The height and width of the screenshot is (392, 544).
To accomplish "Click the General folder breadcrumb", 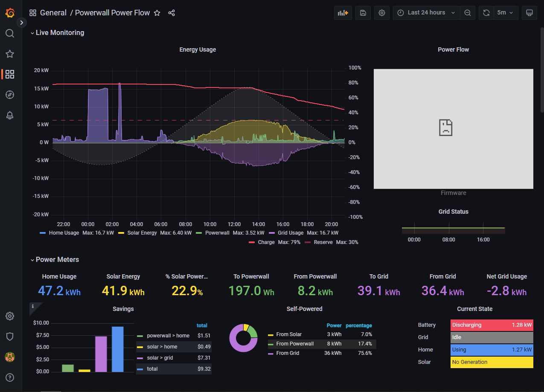I will pyautogui.click(x=53, y=13).
